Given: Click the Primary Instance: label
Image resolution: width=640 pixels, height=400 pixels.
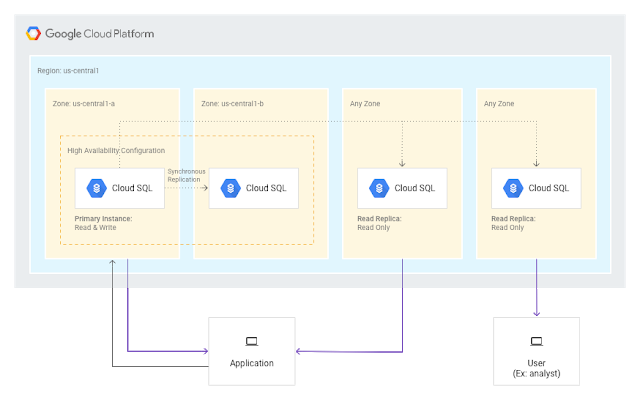Looking at the screenshot, I should tap(103, 219).
